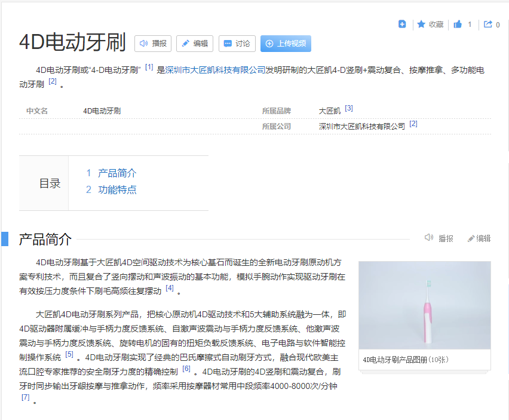Viewport: 509px width, 420px height.
Task: Click the 上传视频 upload button
Action: tap(286, 44)
